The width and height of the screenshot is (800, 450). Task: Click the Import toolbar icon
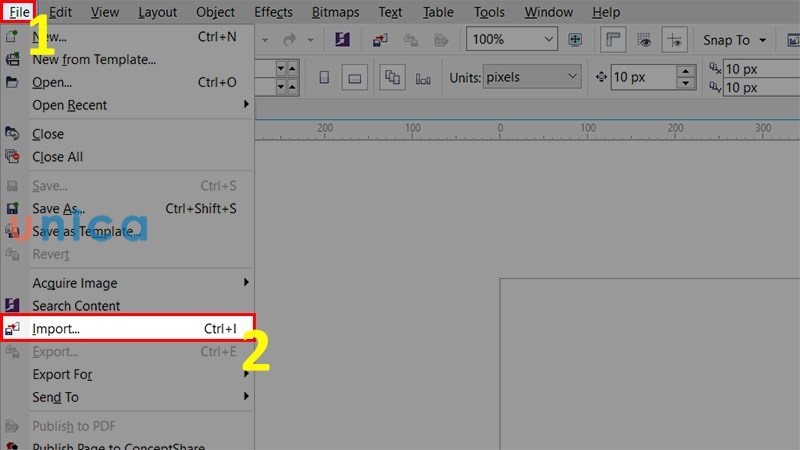click(x=380, y=39)
